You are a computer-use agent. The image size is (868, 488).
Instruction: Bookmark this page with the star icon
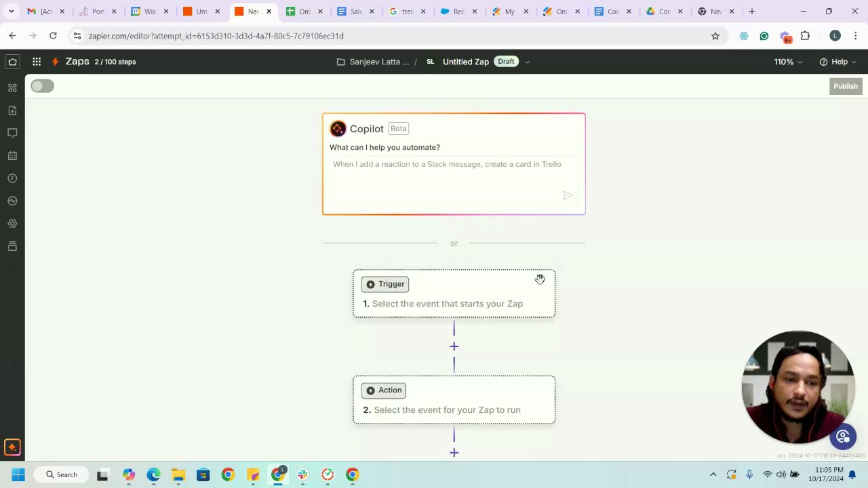click(x=715, y=36)
